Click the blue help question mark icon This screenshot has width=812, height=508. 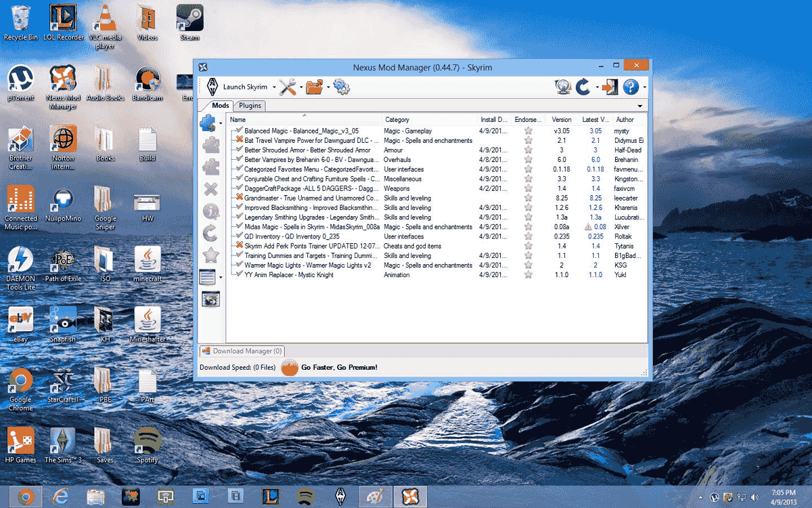(631, 87)
